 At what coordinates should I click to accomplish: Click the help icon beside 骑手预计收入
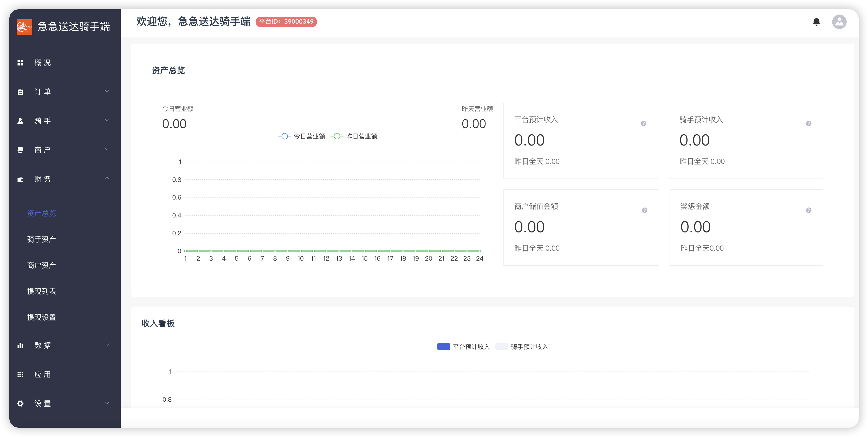click(x=808, y=124)
